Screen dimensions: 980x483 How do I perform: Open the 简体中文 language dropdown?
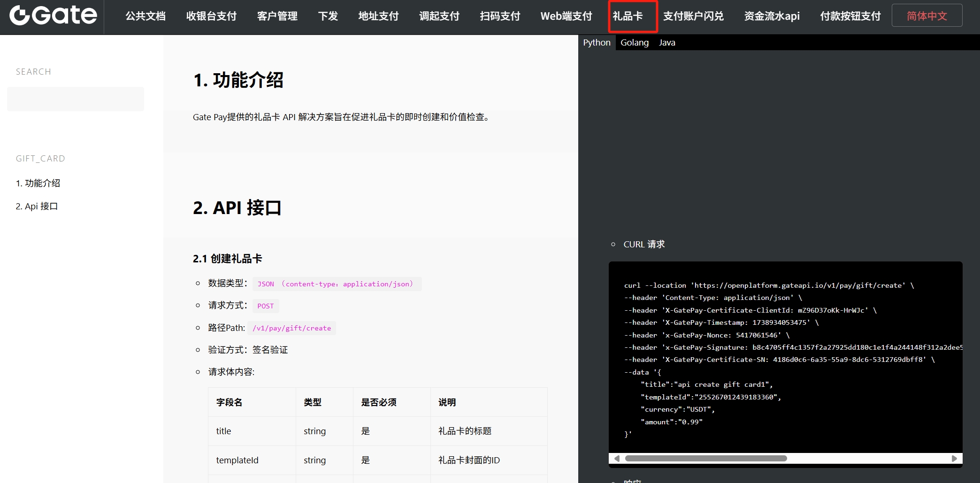(x=926, y=16)
